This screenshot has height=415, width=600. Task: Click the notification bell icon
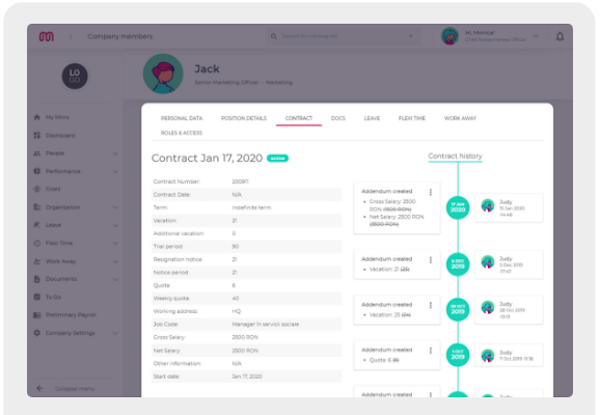(560, 37)
